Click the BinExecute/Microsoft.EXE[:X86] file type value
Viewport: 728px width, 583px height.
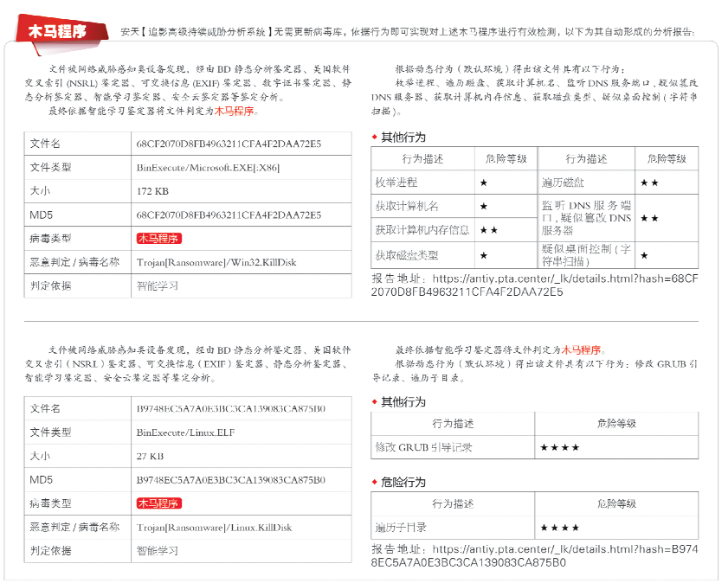tap(208, 168)
